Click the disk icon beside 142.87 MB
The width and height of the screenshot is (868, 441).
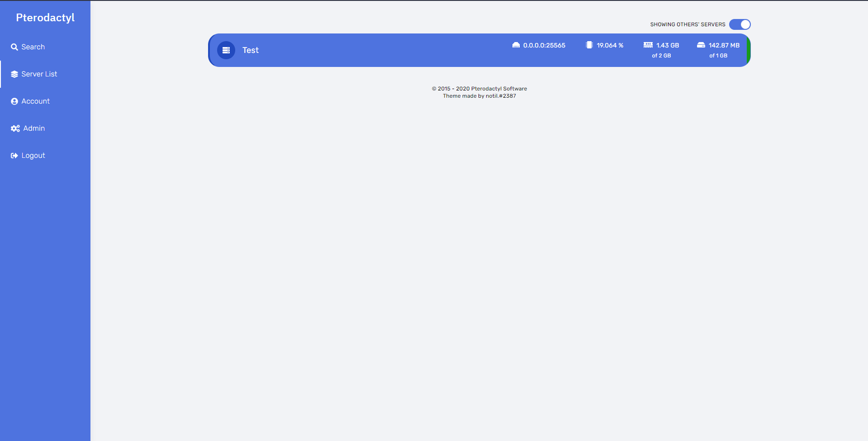(701, 45)
